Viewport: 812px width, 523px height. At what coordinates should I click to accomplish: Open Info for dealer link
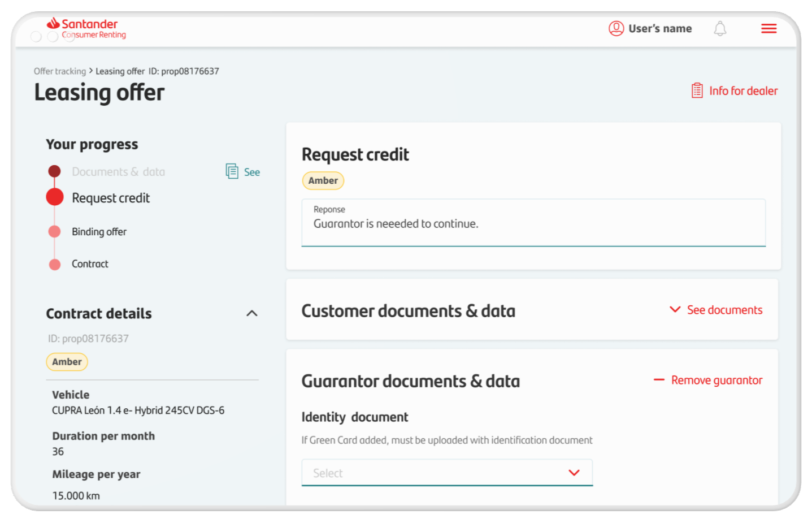coord(743,90)
